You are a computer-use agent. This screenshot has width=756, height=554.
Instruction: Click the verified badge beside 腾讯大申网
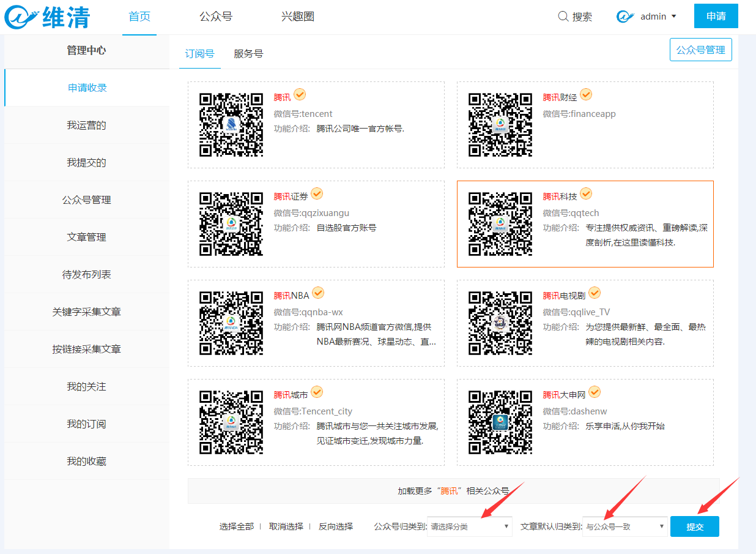(x=595, y=392)
